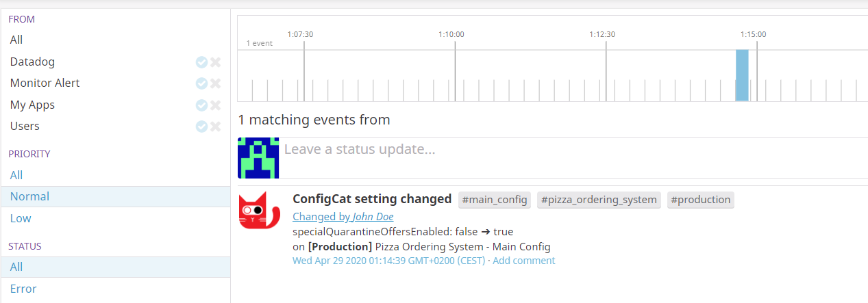Exclude Users source using its X icon

(215, 127)
